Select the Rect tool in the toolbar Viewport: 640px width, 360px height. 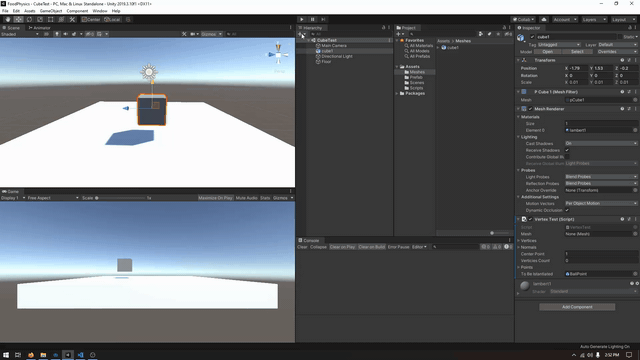(50, 19)
